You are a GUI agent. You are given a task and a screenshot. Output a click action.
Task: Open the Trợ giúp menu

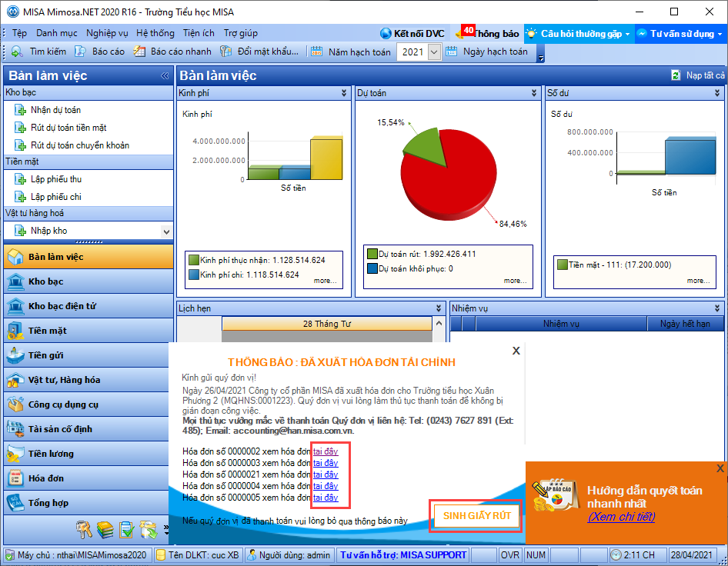[x=241, y=33]
